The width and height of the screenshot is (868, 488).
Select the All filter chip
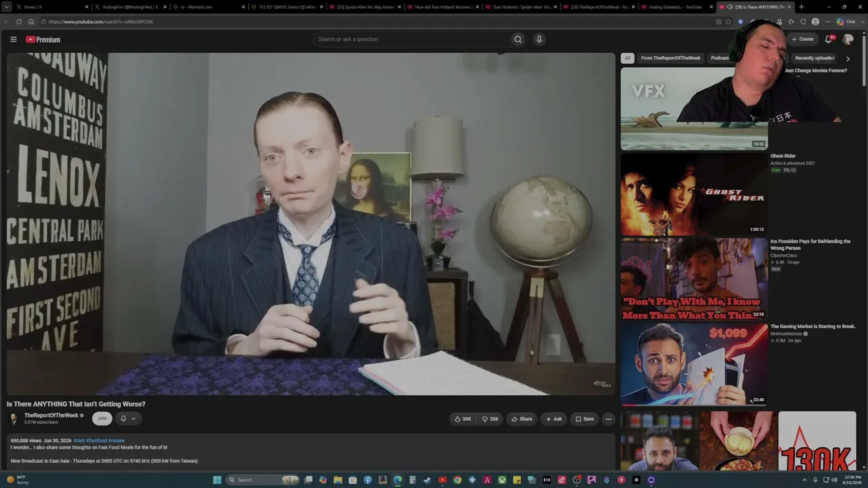[627, 58]
